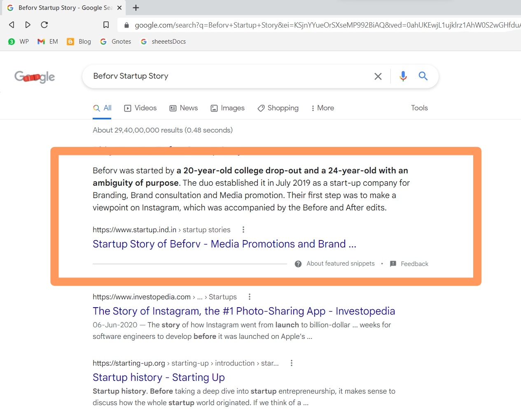Image resolution: width=521 pixels, height=420 pixels.
Task: Select the All results tab
Action: pyautogui.click(x=102, y=108)
